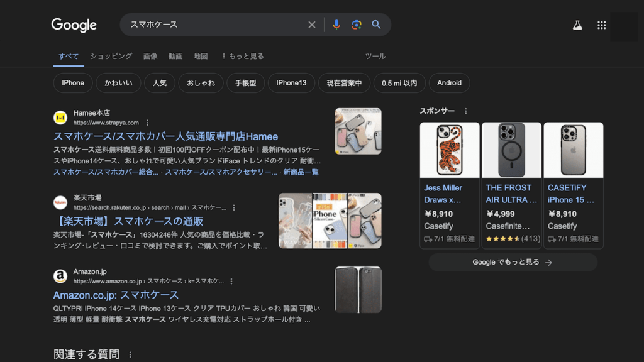
Task: Open スマホケース/スマホアクセサリー sitelink
Action: (221, 172)
